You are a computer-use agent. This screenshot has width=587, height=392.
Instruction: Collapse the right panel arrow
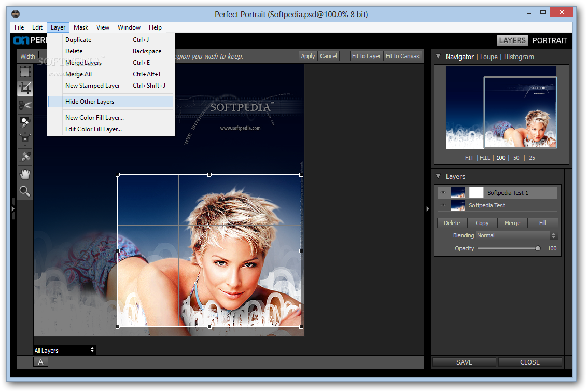[x=427, y=209]
